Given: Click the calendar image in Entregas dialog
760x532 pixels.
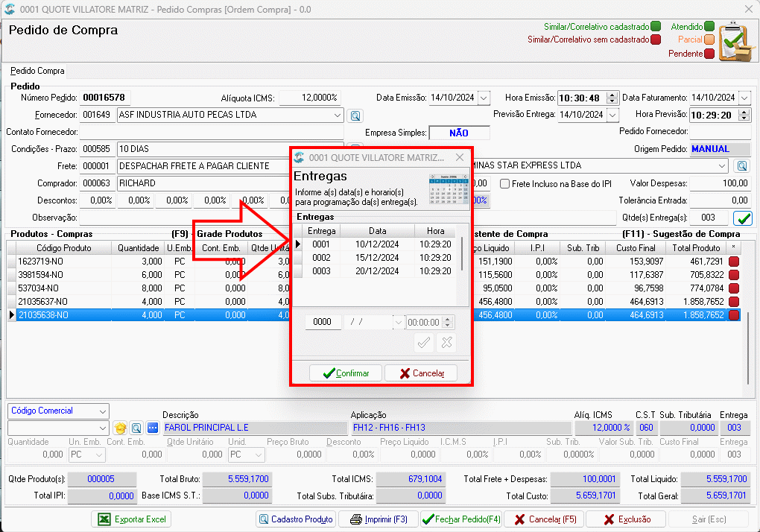Looking at the screenshot, I should pos(449,189).
